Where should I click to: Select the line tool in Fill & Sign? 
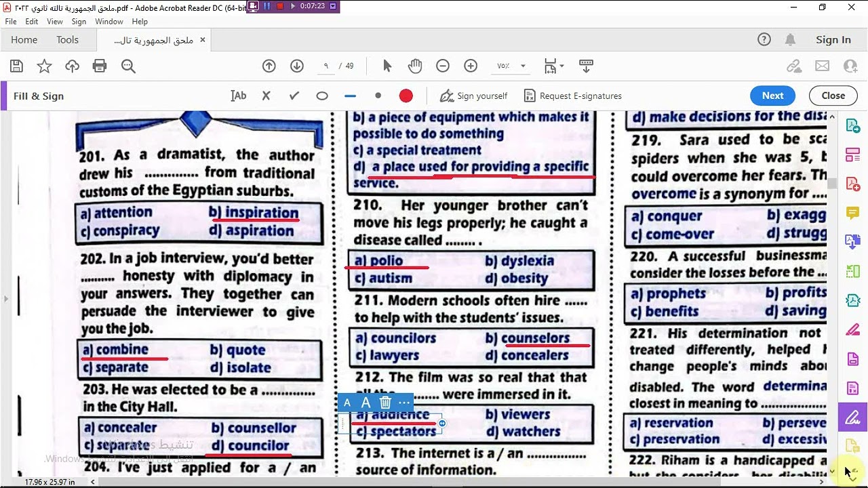(x=350, y=96)
